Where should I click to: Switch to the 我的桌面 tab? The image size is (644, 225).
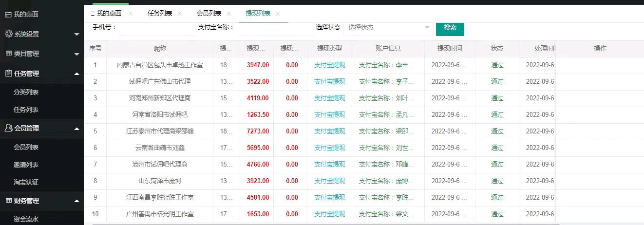pyautogui.click(x=108, y=14)
